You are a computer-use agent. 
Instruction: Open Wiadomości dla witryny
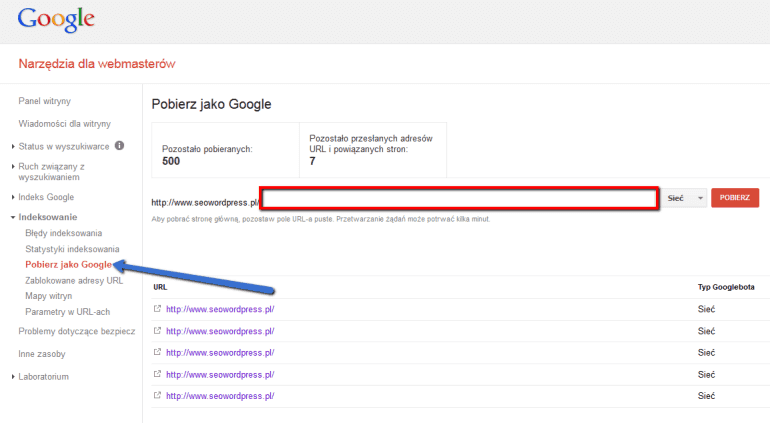click(x=64, y=124)
